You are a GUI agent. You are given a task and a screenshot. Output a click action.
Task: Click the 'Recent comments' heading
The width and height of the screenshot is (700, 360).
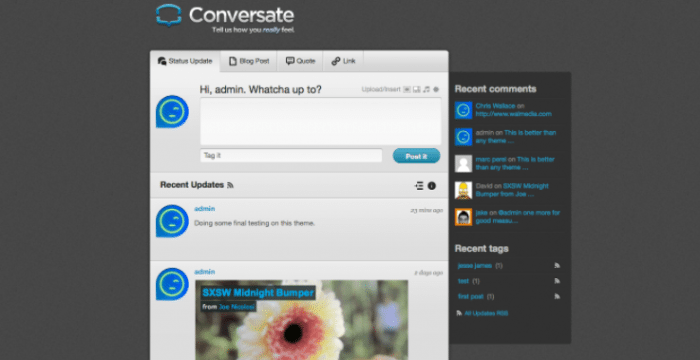496,89
